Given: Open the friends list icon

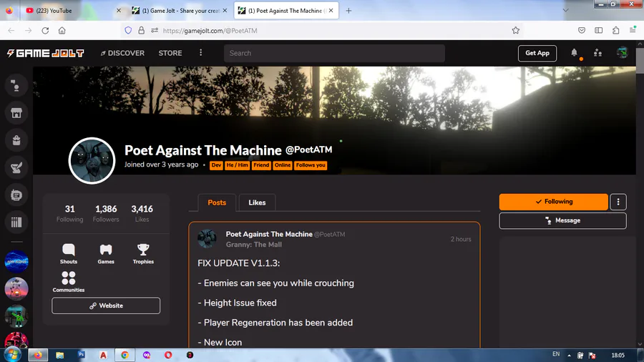Looking at the screenshot, I should click(597, 53).
